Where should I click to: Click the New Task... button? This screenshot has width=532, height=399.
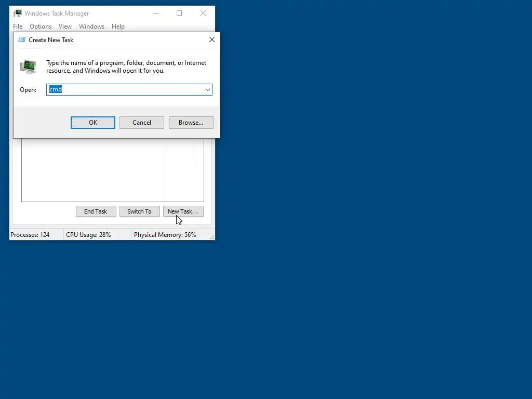point(183,211)
